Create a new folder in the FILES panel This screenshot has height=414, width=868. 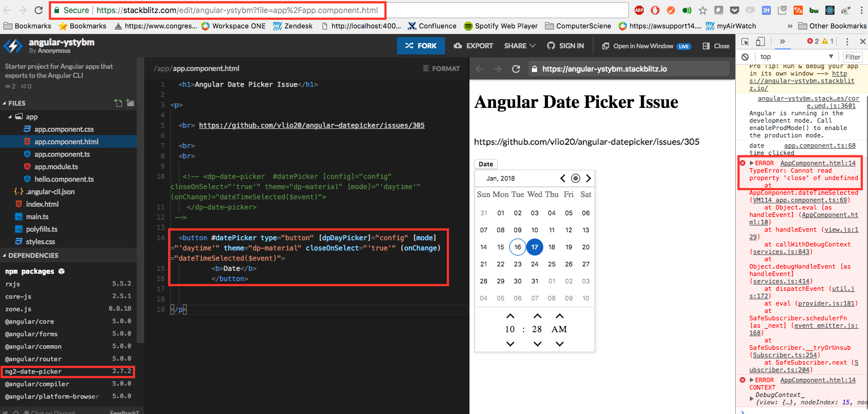[130, 103]
